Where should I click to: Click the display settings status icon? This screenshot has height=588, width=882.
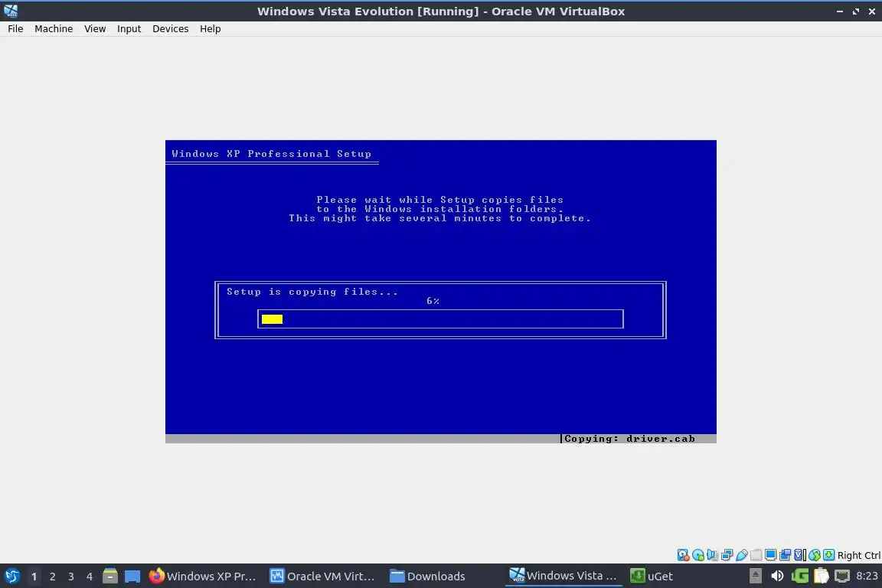pos(771,555)
